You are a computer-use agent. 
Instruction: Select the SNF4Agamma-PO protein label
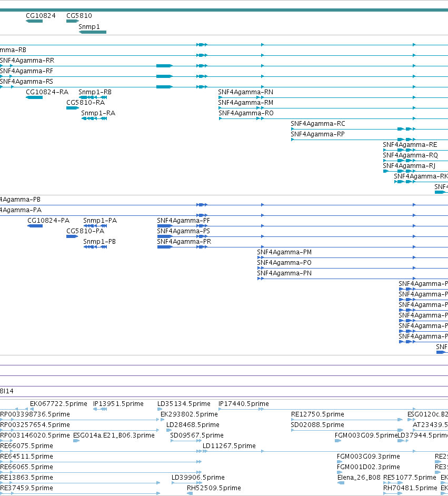tap(284, 263)
